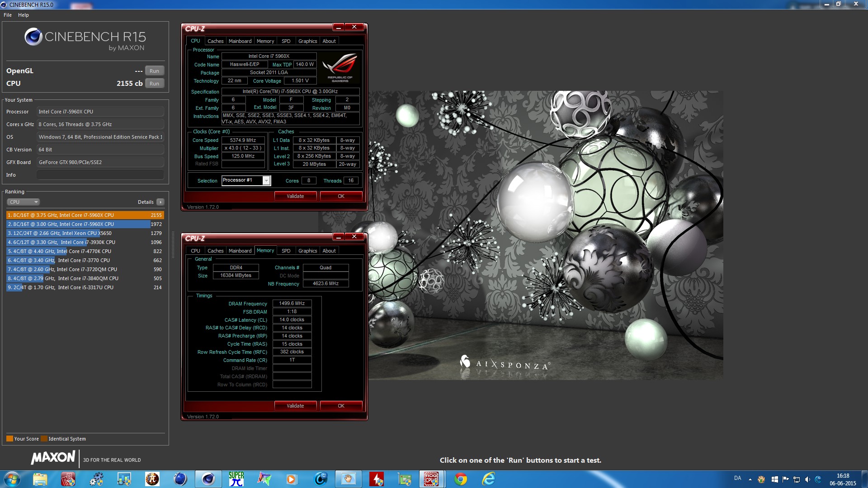Run the OpenGL benchmark
This screenshot has width=868, height=488.
click(x=154, y=71)
